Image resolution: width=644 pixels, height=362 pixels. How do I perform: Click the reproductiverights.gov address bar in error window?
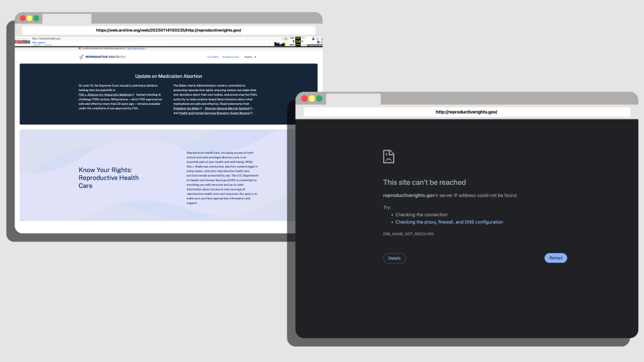tap(467, 112)
